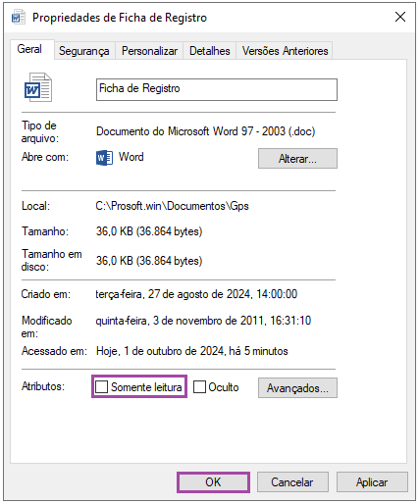This screenshot has height=504, width=420.
Task: Click the large Word file icon
Action: 38,87
